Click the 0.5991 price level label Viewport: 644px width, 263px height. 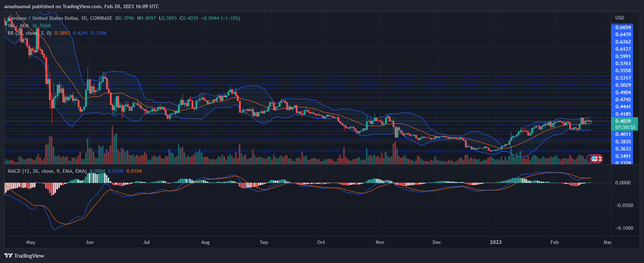(x=623, y=56)
